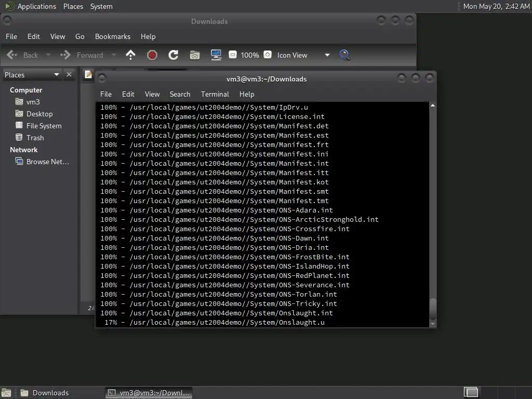This screenshot has width=532, height=399.
Task: Go up to parent folder
Action: (x=130, y=55)
